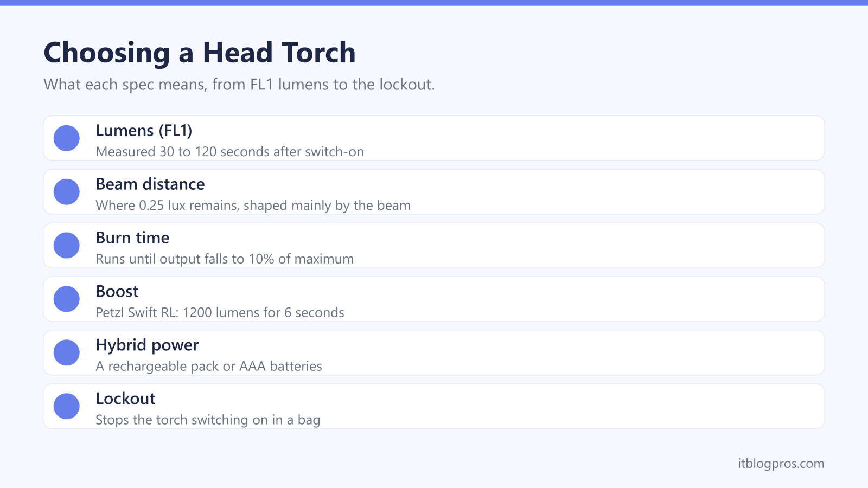Click the blue circle beside Burn time

(x=67, y=246)
